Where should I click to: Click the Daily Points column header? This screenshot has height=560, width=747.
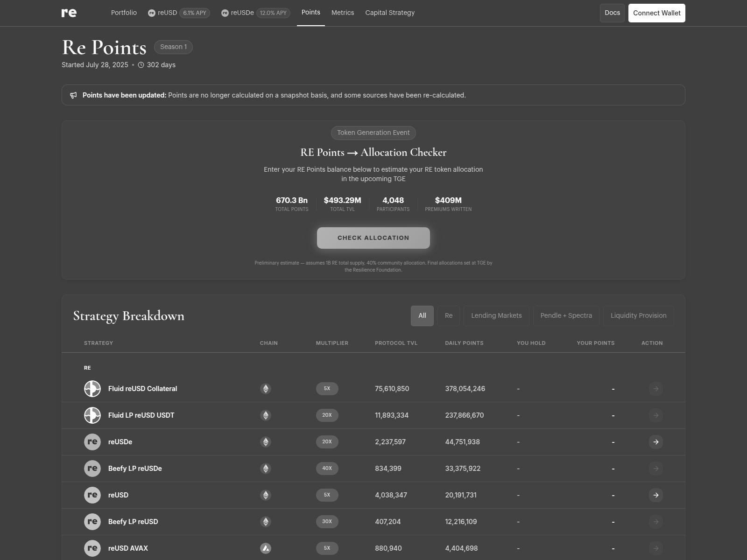464,343
